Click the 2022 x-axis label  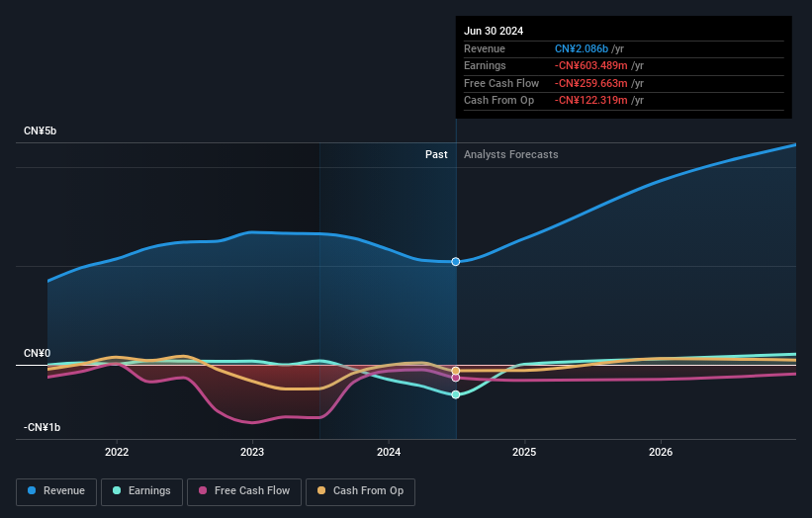coord(117,453)
